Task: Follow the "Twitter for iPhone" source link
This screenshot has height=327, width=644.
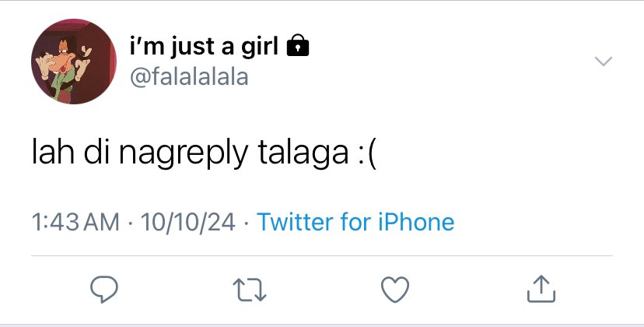Action: (x=355, y=222)
